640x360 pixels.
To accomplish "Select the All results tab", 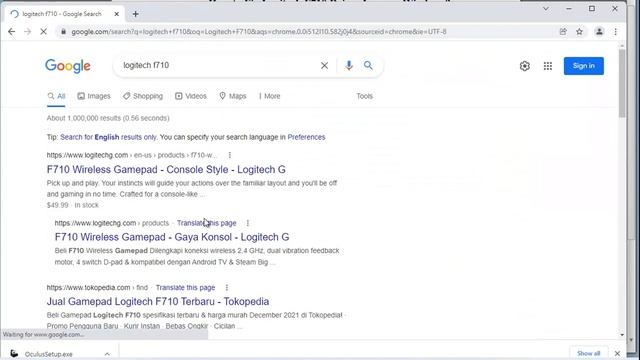I will tap(56, 96).
